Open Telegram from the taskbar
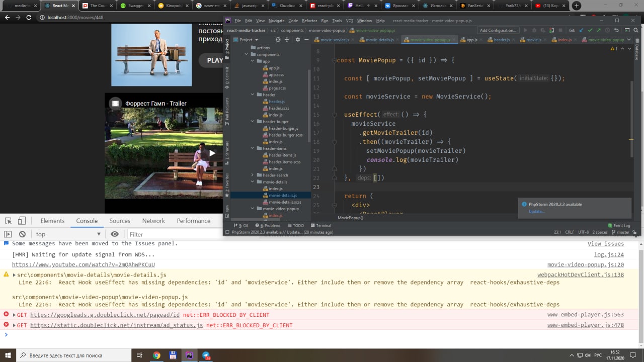The image size is (644, 362). pyautogui.click(x=206, y=355)
